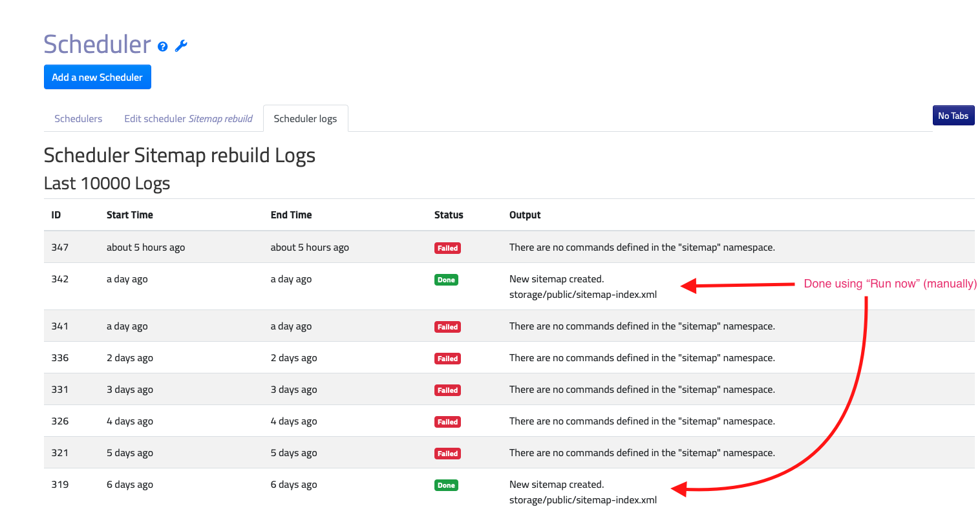The height and width of the screenshot is (513, 980).
Task: Click the end time of log 319
Action: point(293,485)
